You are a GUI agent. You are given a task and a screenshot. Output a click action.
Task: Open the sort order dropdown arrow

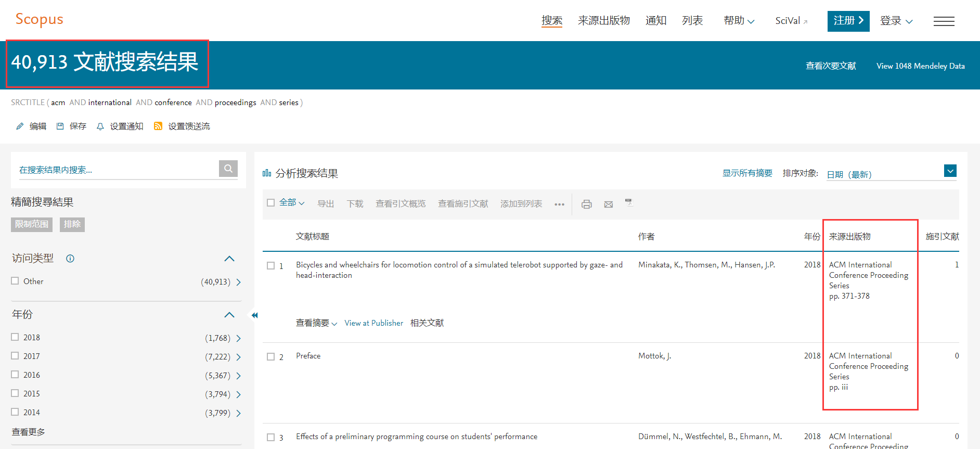[950, 171]
